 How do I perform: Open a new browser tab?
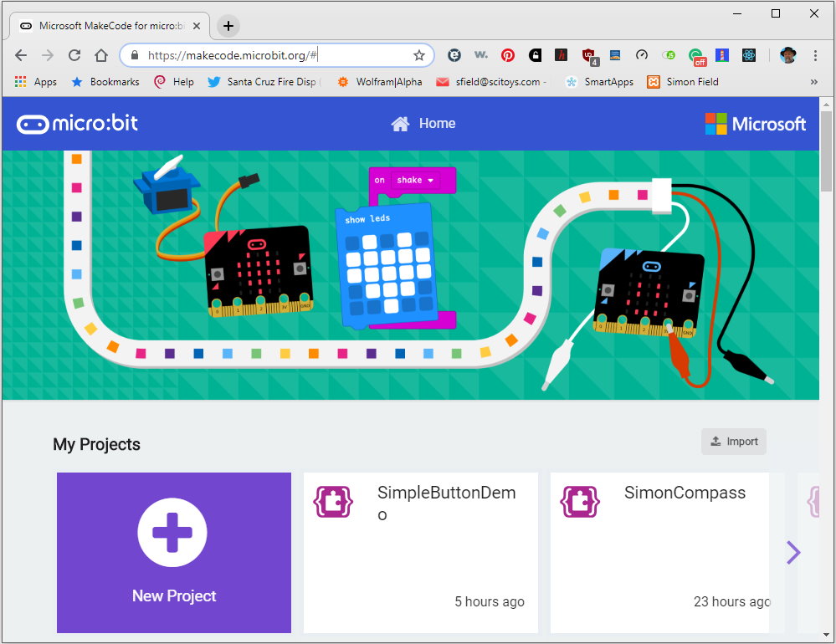coord(228,26)
